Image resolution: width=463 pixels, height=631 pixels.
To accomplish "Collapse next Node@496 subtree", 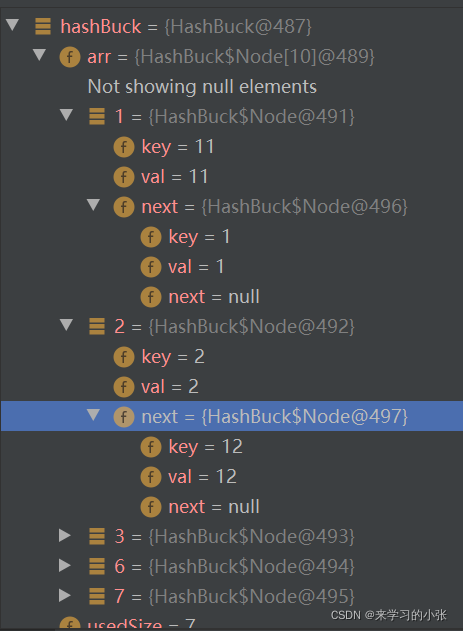I will pyautogui.click(x=93, y=205).
